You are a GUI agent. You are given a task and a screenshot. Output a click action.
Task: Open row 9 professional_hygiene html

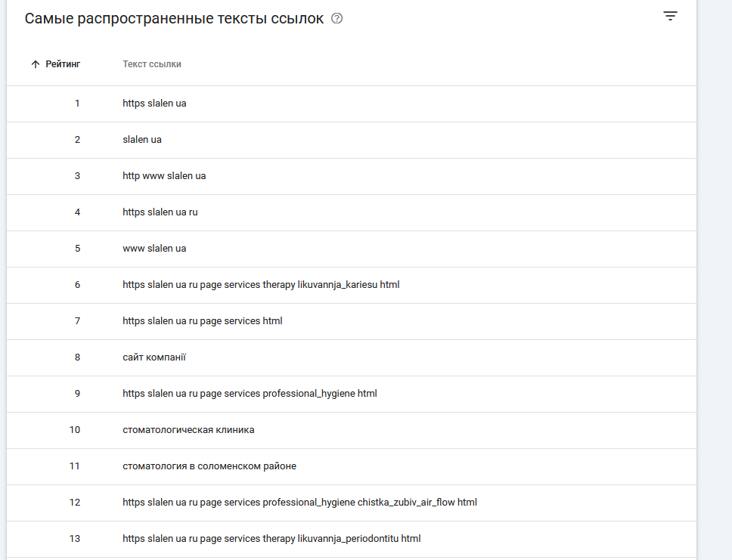[x=250, y=394]
